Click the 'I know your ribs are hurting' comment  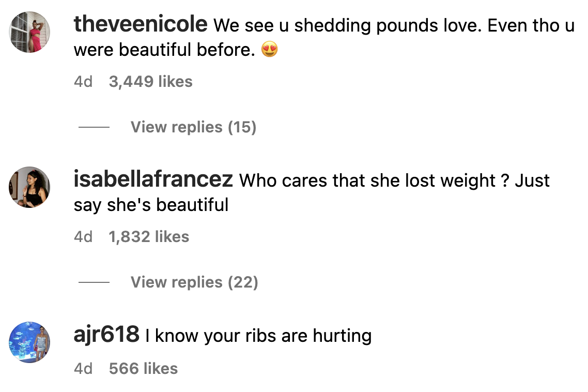(x=259, y=335)
